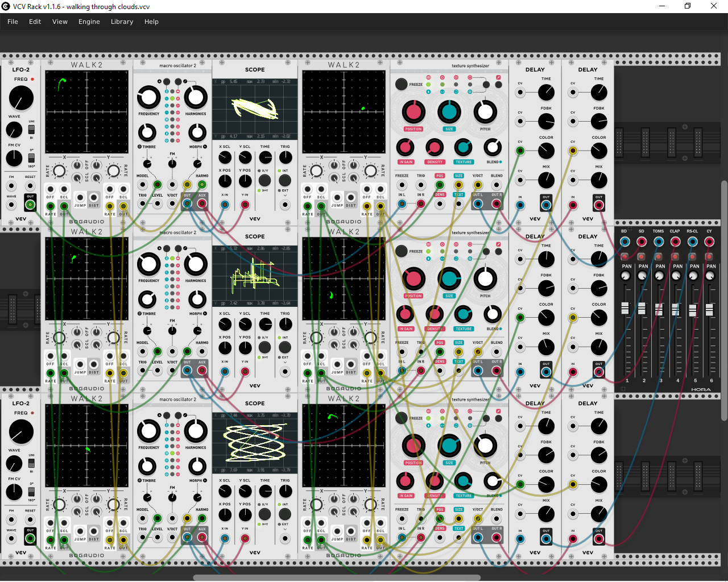Click the RESET jack on top LFO-2
Screen dimensions: 728x582
(x=30, y=186)
